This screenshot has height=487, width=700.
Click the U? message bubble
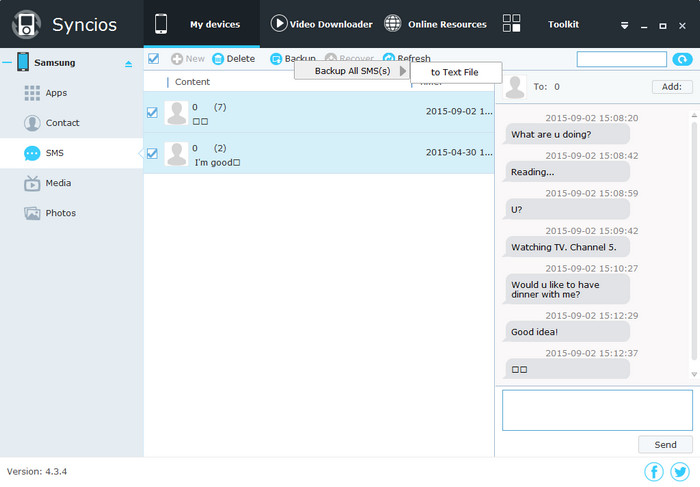(x=567, y=209)
